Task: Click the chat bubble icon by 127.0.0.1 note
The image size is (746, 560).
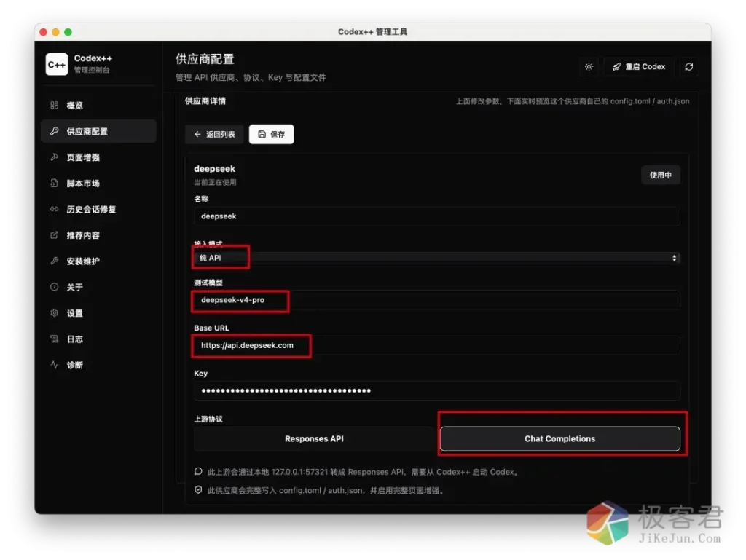Action: tap(198, 472)
